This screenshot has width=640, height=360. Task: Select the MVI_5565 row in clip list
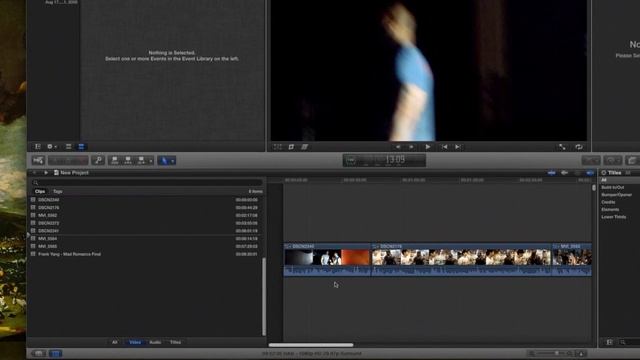(144, 247)
